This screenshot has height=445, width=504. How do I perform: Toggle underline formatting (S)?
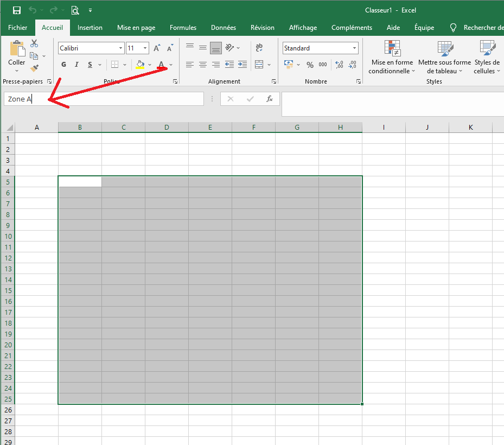point(90,65)
